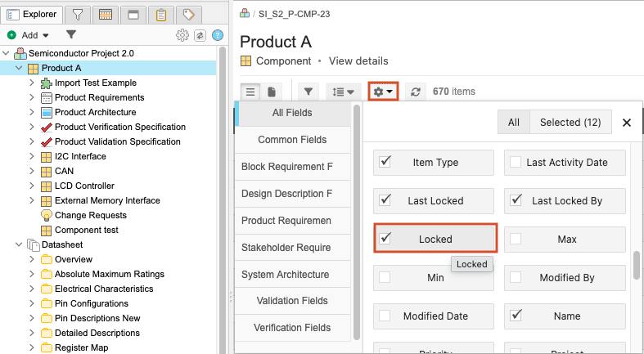This screenshot has height=354, width=644.
Task: Check the Min field checkbox
Action: click(x=385, y=277)
